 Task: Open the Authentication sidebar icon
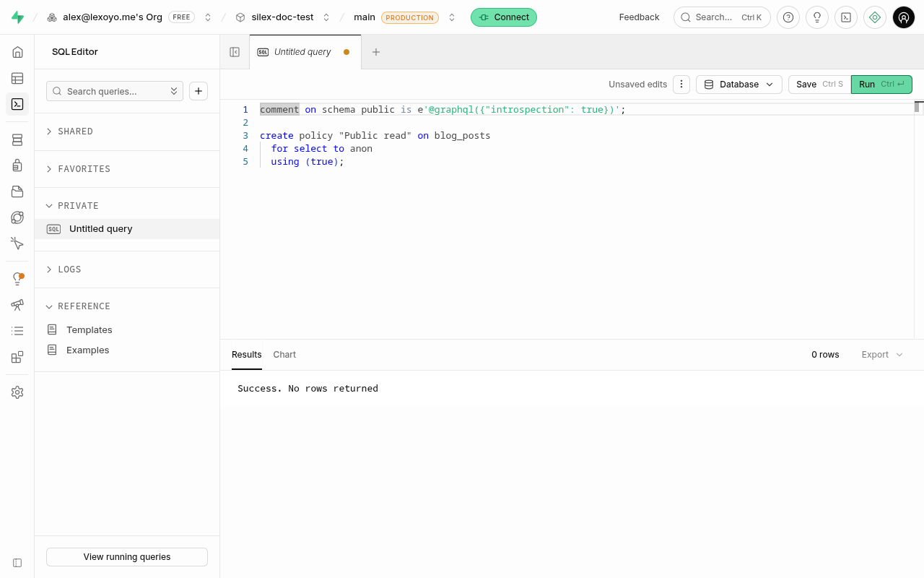coord(17,165)
